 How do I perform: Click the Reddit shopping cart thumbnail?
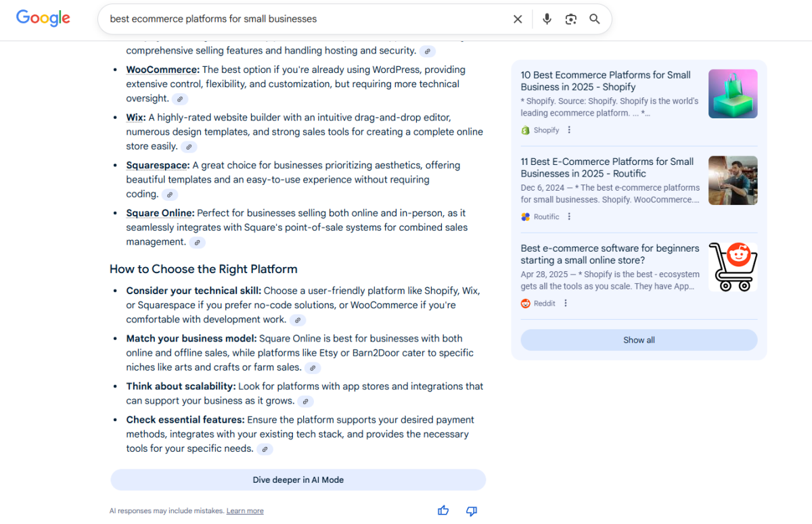pyautogui.click(x=733, y=267)
